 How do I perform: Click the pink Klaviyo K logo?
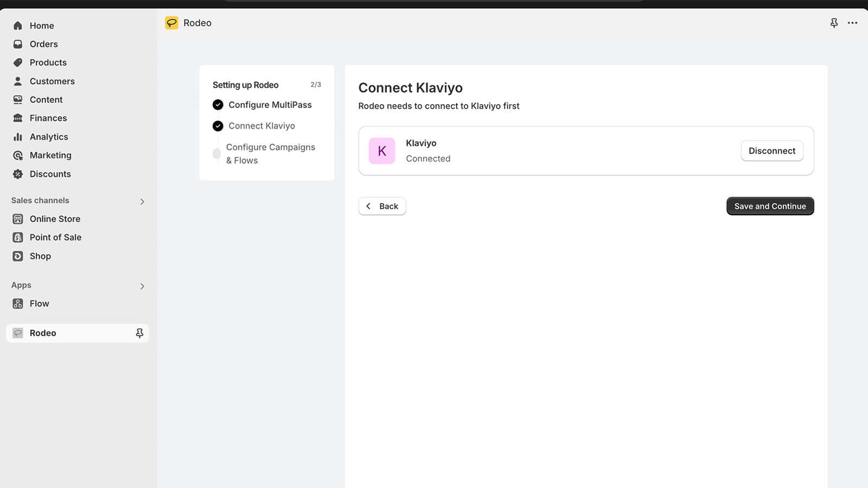pos(382,151)
